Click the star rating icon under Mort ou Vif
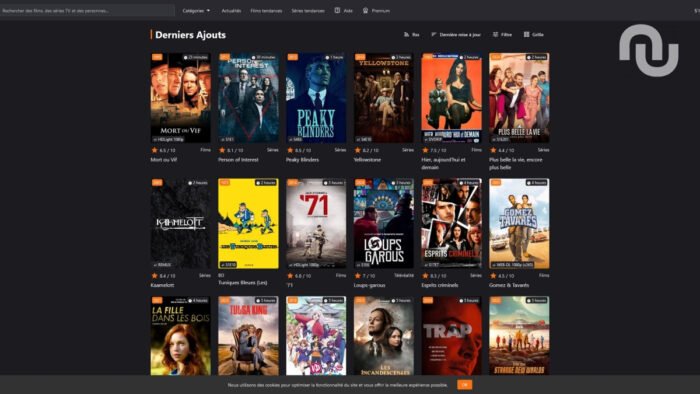Screen dimensions: 700x394 pyautogui.click(x=154, y=150)
